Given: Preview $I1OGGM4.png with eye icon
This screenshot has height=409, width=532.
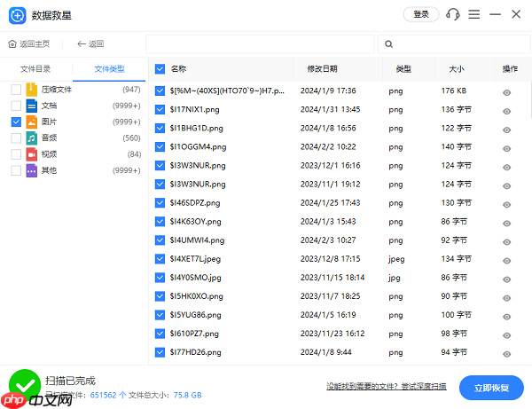Looking at the screenshot, I should point(507,149).
